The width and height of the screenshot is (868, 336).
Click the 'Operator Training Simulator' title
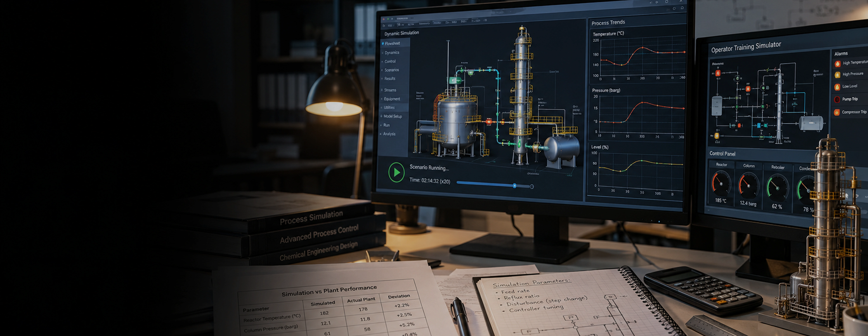click(746, 47)
